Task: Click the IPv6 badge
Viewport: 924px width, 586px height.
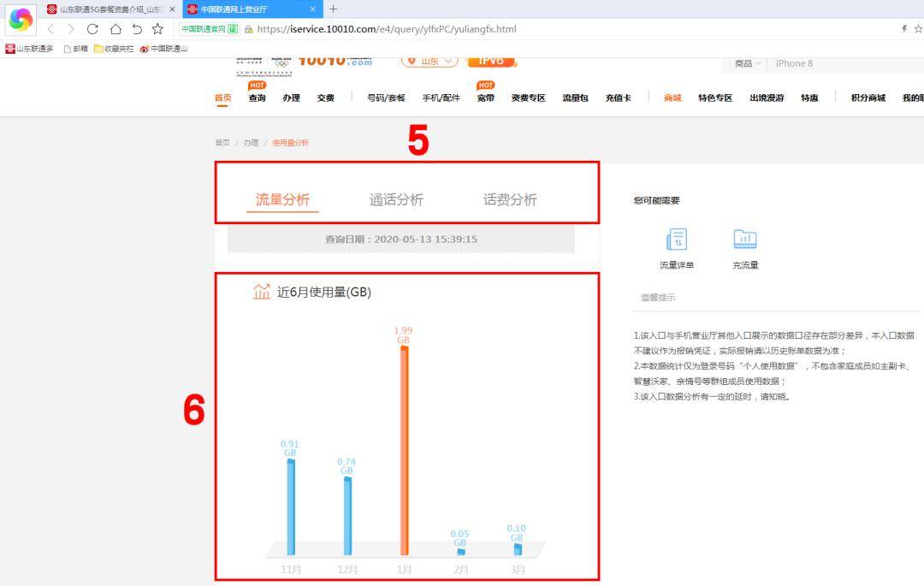Action: click(x=491, y=62)
